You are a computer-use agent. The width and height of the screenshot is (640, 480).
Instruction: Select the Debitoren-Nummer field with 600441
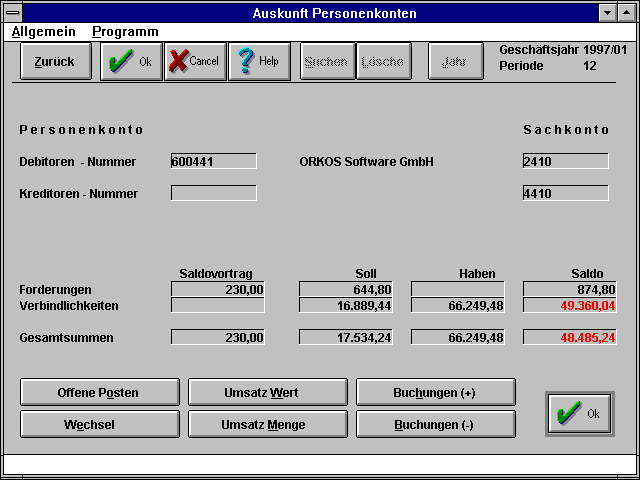214,161
